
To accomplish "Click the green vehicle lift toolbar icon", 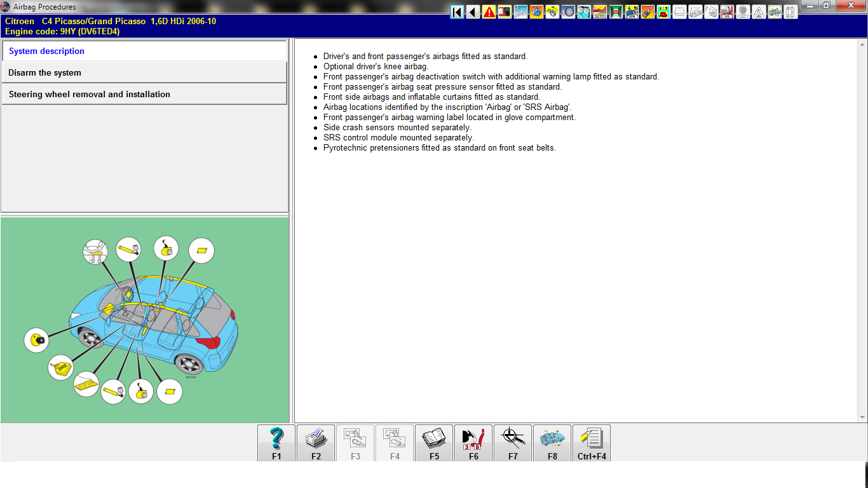I will coord(616,12).
